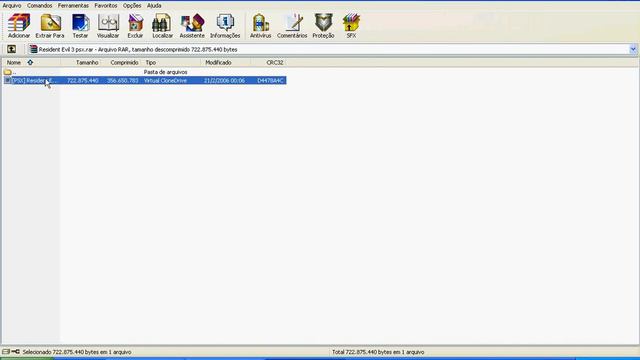Click the compressed size 356.650.783 cell
Viewport: 640px width, 360px height.
(x=122, y=80)
